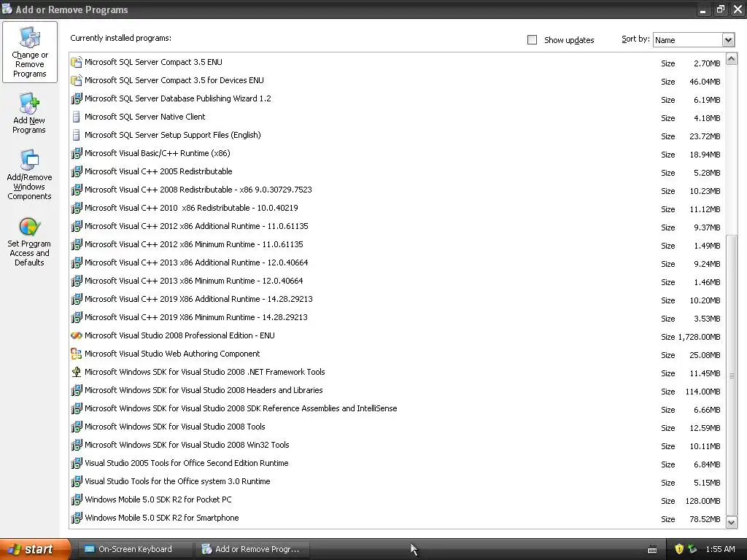Click the 1,728.00MB size value
Image resolution: width=747 pixels, height=560 pixels.
[699, 337]
